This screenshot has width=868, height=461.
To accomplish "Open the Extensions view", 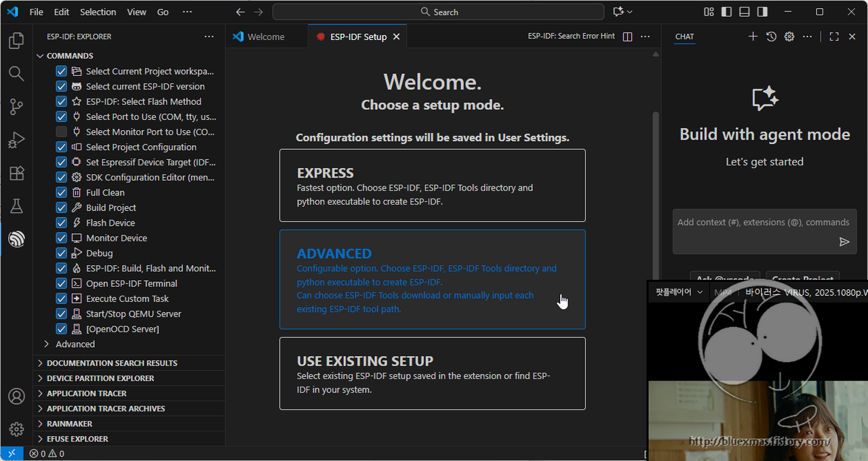I will 16,173.
